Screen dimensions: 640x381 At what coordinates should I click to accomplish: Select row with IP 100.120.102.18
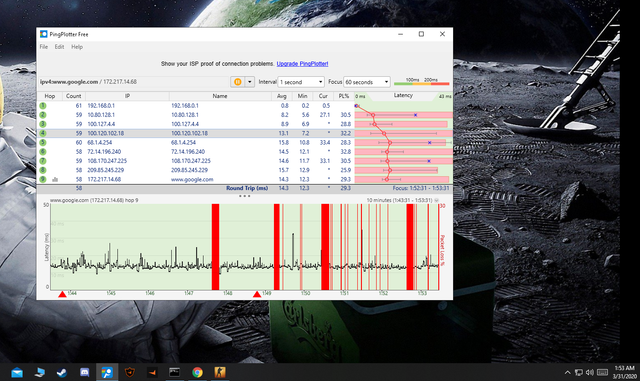(244, 133)
